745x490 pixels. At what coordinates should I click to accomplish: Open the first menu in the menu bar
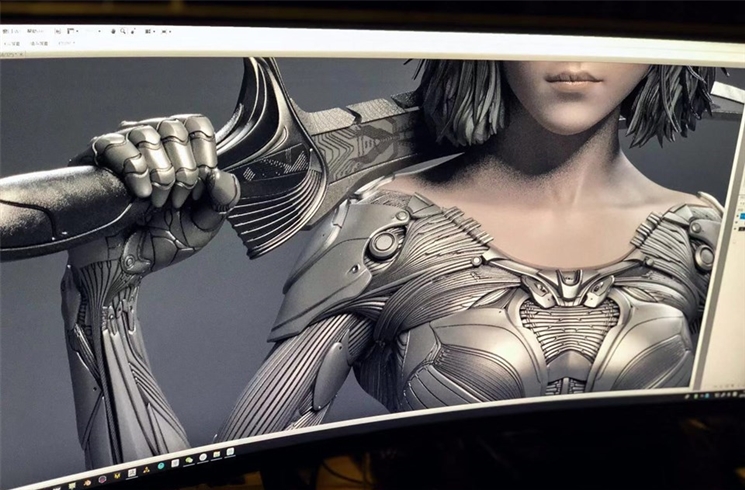[11, 31]
